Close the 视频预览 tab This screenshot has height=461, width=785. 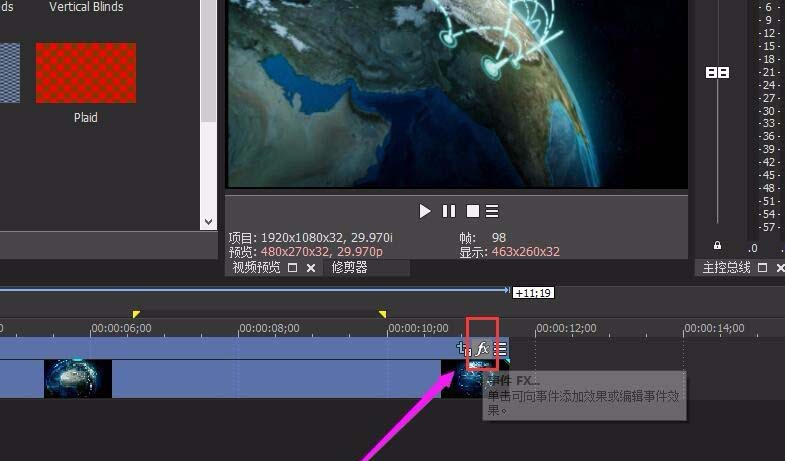311,268
